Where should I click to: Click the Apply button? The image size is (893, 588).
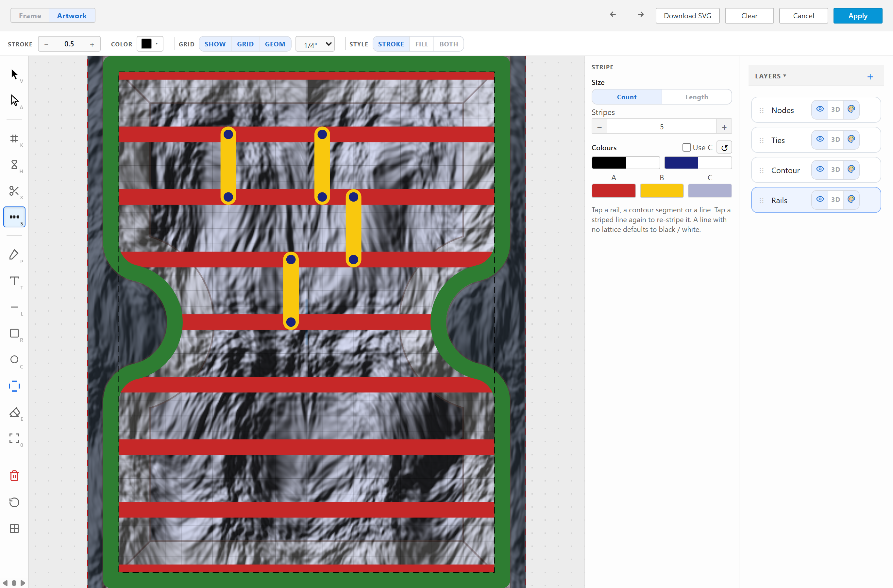point(858,16)
